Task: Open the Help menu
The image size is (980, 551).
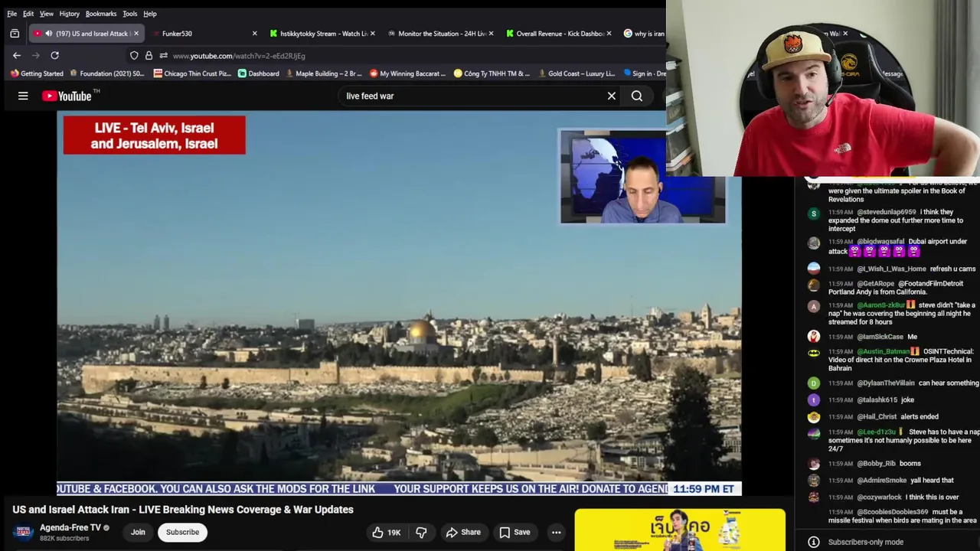Action: click(x=150, y=14)
